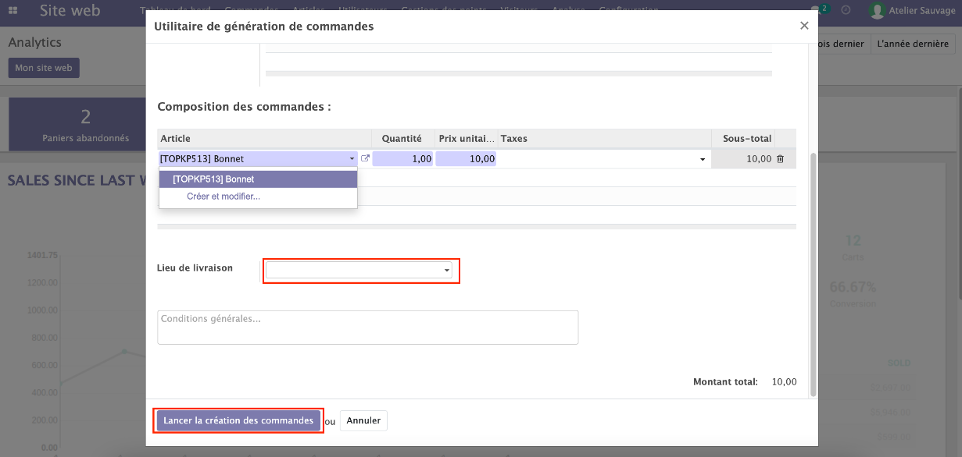Click the Quantité field showing 1,00
This screenshot has width=962, height=457.
click(403, 159)
